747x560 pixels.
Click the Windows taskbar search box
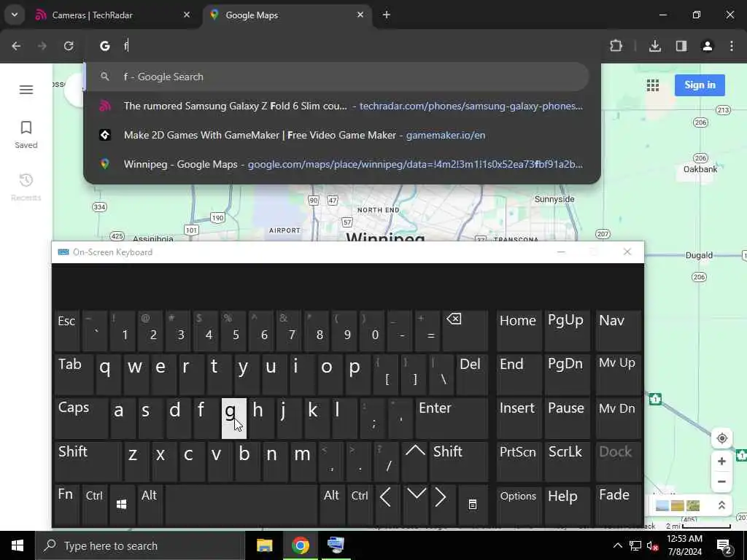[x=141, y=545]
